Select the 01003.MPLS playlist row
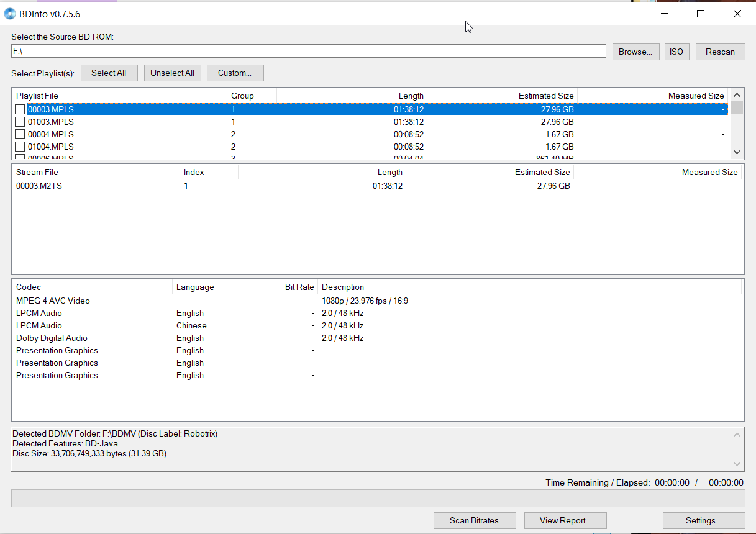The height and width of the screenshot is (534, 756). 370,122
